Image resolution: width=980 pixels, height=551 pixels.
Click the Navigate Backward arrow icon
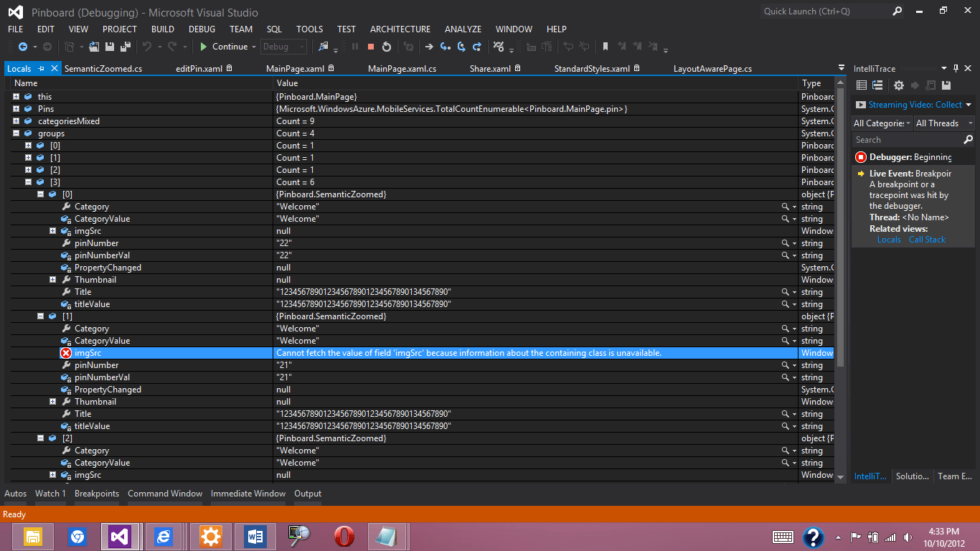(x=22, y=47)
